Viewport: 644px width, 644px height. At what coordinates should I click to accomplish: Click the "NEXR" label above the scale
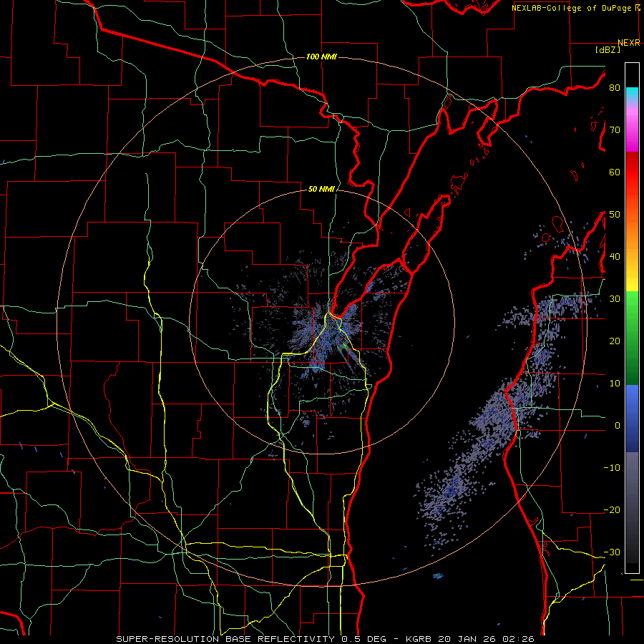pyautogui.click(x=629, y=43)
